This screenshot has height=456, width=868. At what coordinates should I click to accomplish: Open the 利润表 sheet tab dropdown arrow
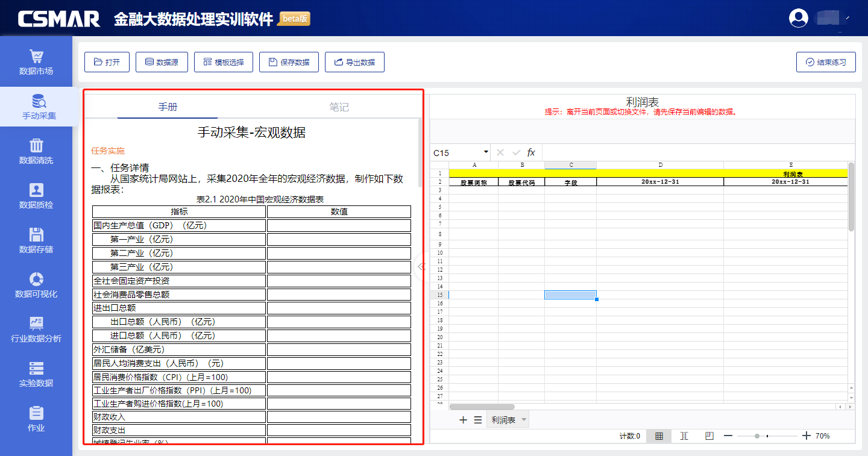[523, 420]
